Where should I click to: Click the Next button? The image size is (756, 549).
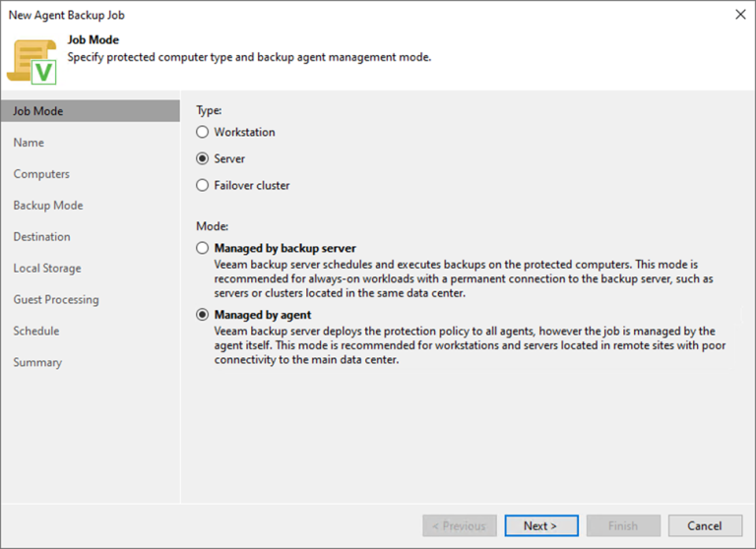pyautogui.click(x=541, y=525)
